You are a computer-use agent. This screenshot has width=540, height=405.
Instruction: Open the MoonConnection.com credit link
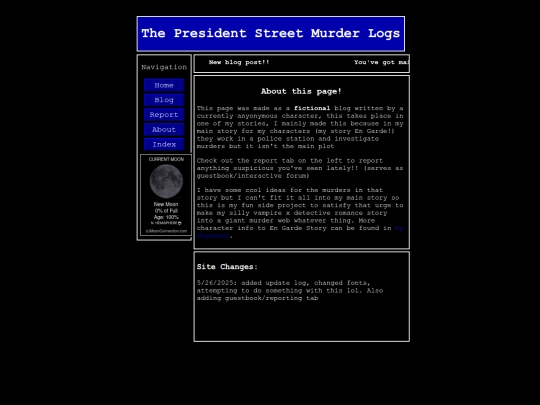(166, 231)
